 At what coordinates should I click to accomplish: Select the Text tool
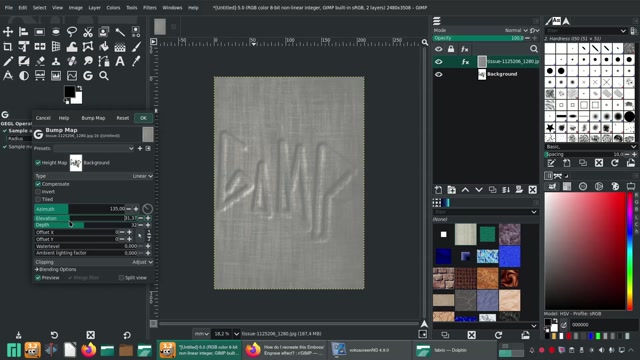coord(120,61)
